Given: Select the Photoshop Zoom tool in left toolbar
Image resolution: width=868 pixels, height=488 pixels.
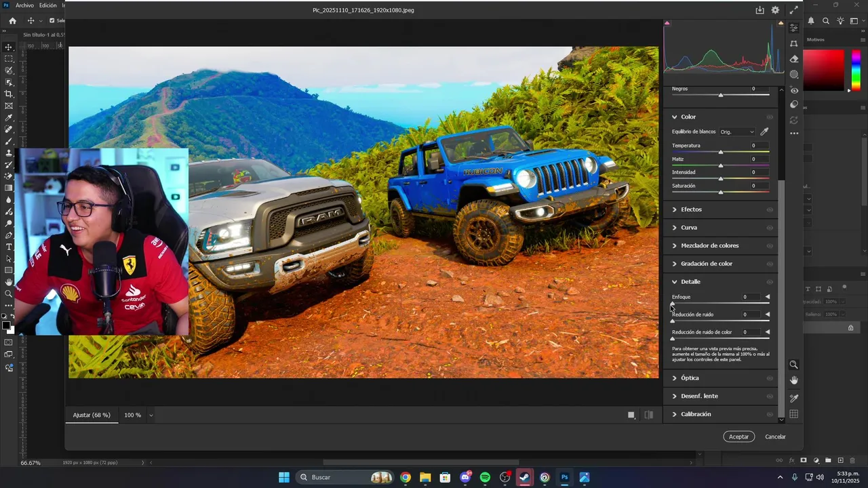Looking at the screenshot, I should pyautogui.click(x=9, y=293).
